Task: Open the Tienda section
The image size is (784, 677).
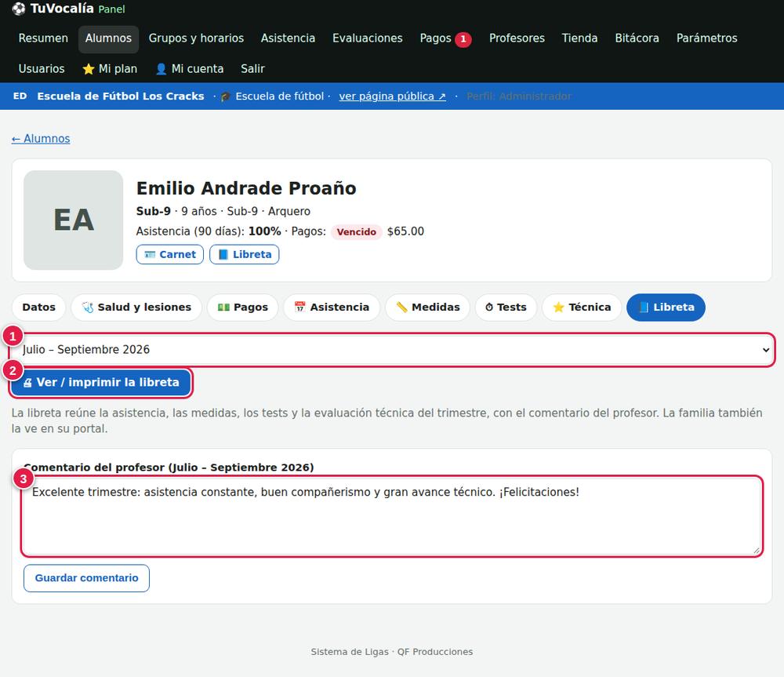Action: click(579, 38)
